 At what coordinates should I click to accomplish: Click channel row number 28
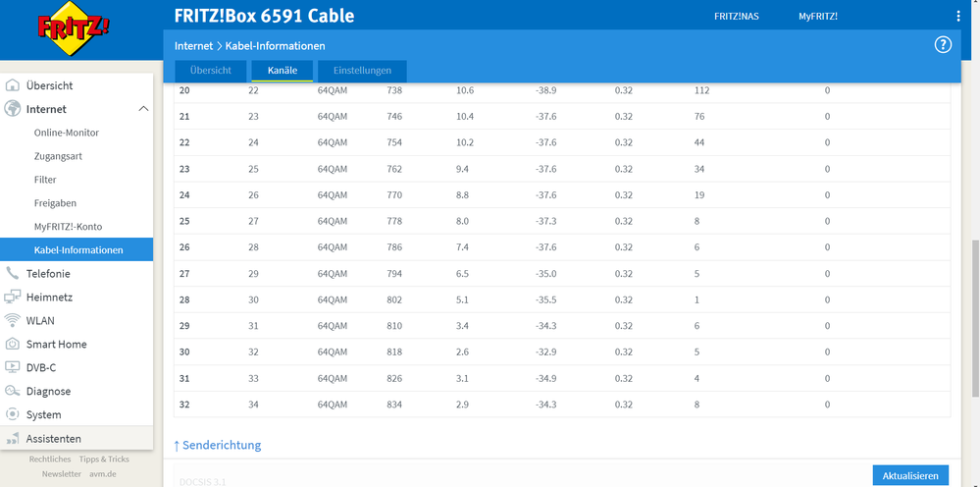pyautogui.click(x=184, y=299)
